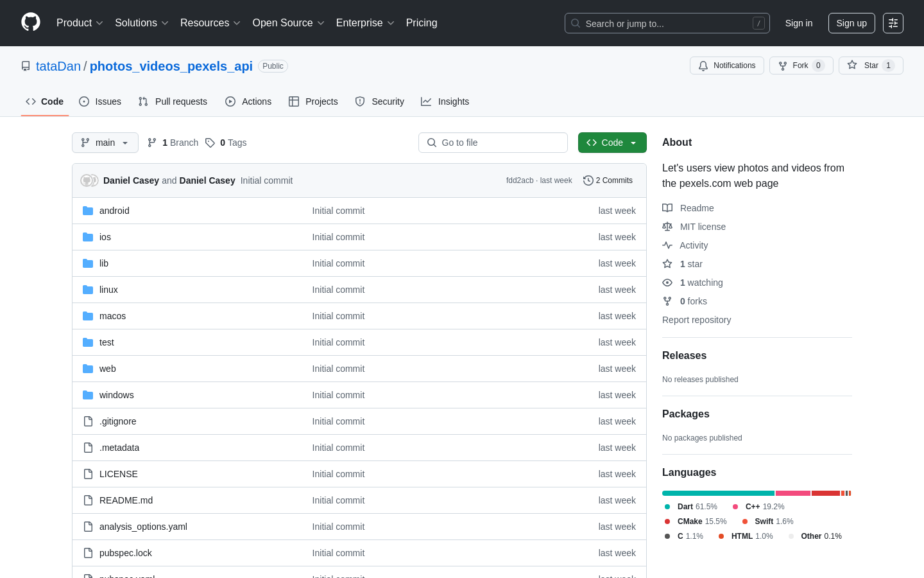Click the windows folder icon
This screenshot has height=578, width=924.
pyautogui.click(x=88, y=395)
